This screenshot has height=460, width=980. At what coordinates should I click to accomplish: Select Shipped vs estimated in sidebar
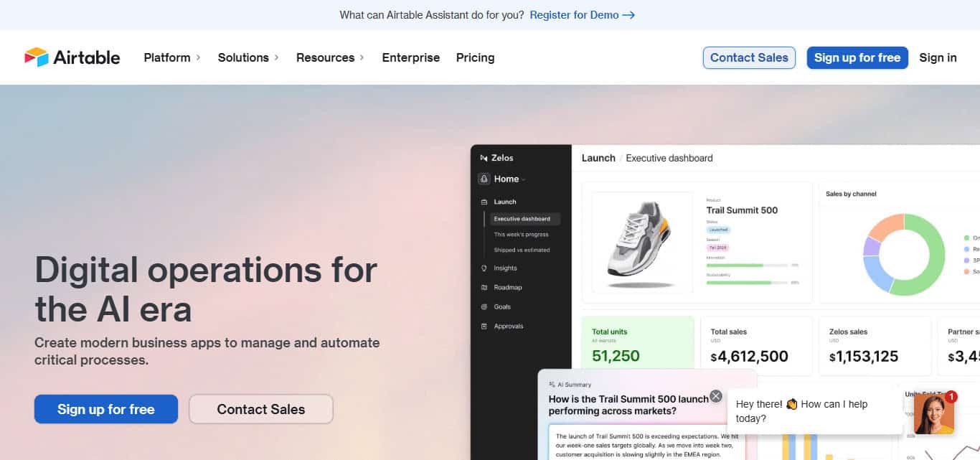[x=522, y=250]
